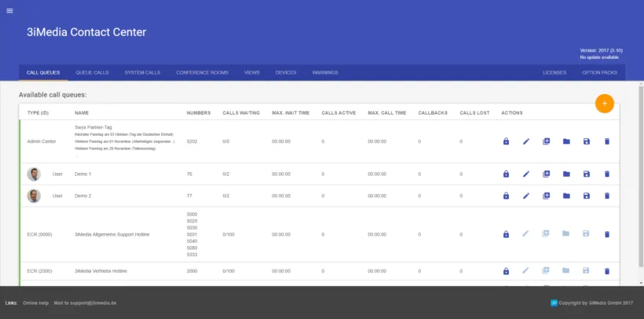644x319 pixels.
Task: Open the Online help link
Action: coord(35,303)
